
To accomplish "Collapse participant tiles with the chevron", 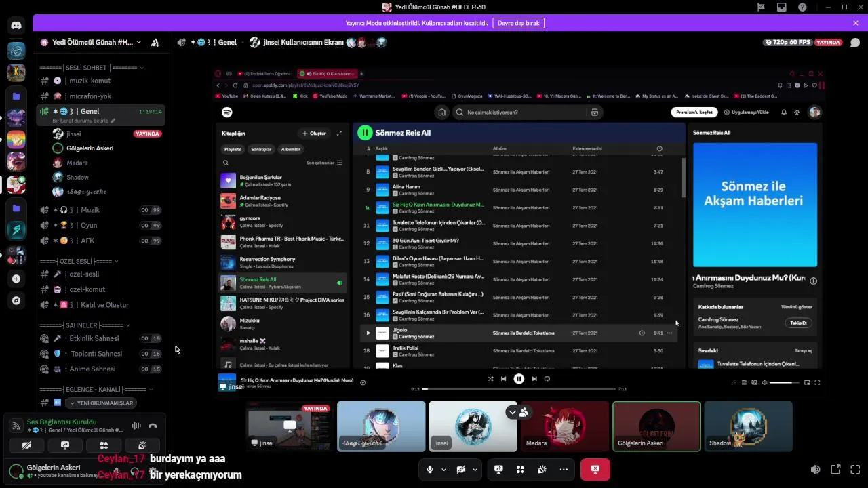I will [x=513, y=412].
